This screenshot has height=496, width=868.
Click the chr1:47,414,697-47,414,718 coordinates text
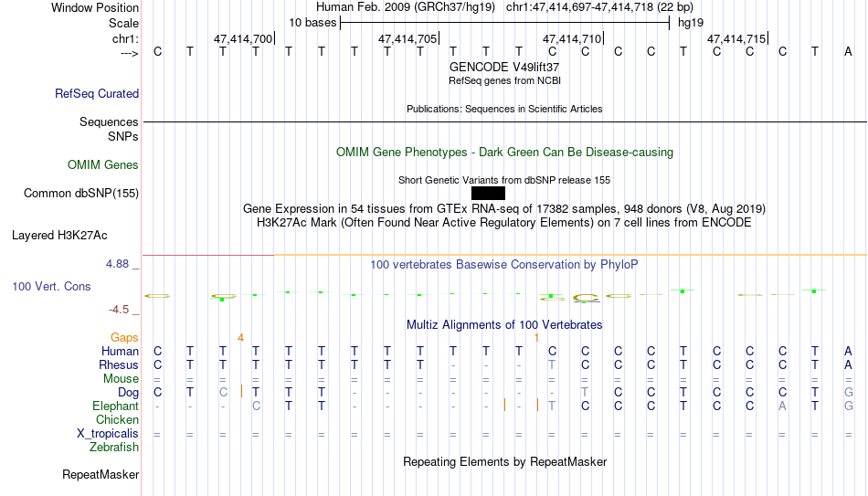coord(599,7)
